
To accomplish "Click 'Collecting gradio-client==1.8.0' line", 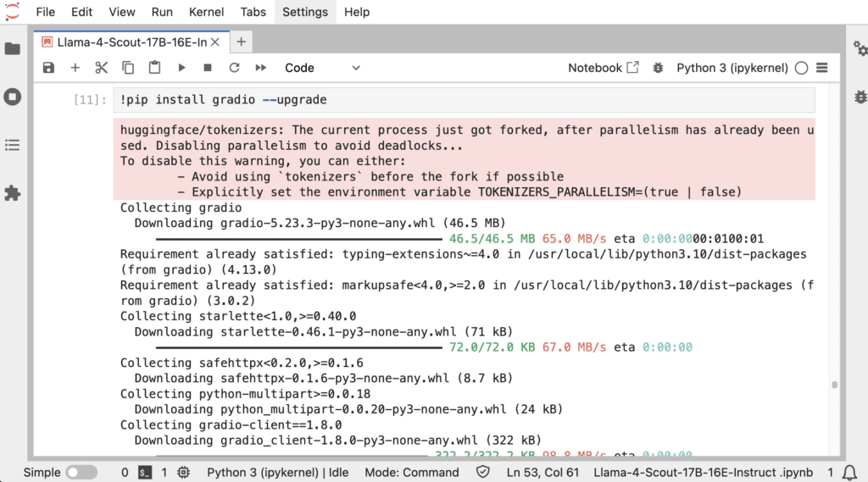I will 231,425.
